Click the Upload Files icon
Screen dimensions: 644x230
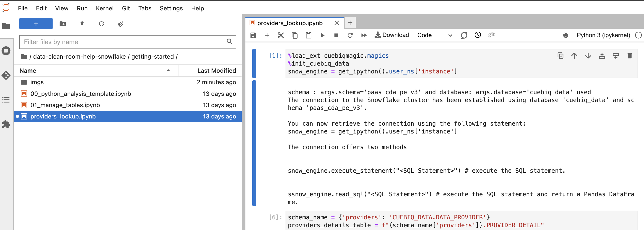point(82,24)
